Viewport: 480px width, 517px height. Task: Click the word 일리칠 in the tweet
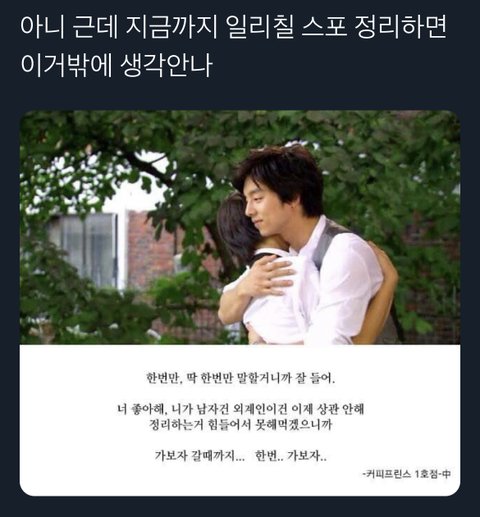pyautogui.click(x=261, y=27)
